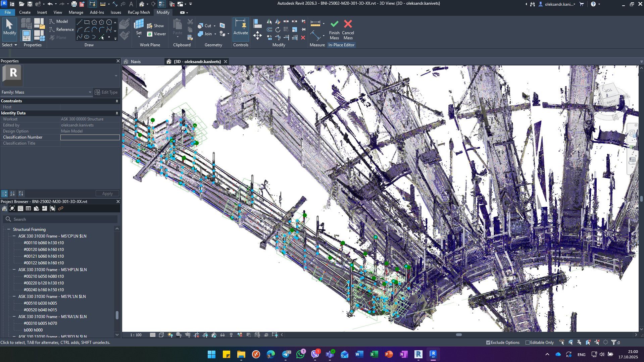Open the Microsoft Excel taskbar icon
This screenshot has width=644, height=362.
pyautogui.click(x=374, y=354)
